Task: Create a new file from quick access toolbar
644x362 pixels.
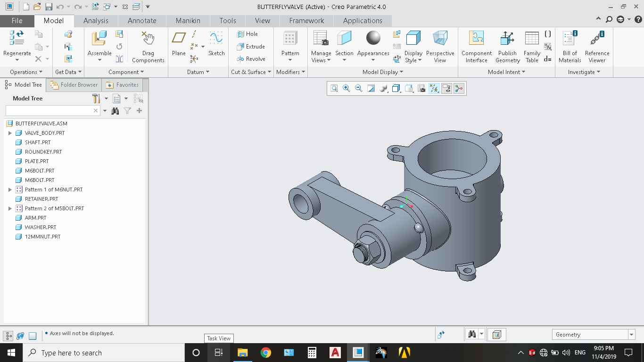Action: (x=26, y=7)
